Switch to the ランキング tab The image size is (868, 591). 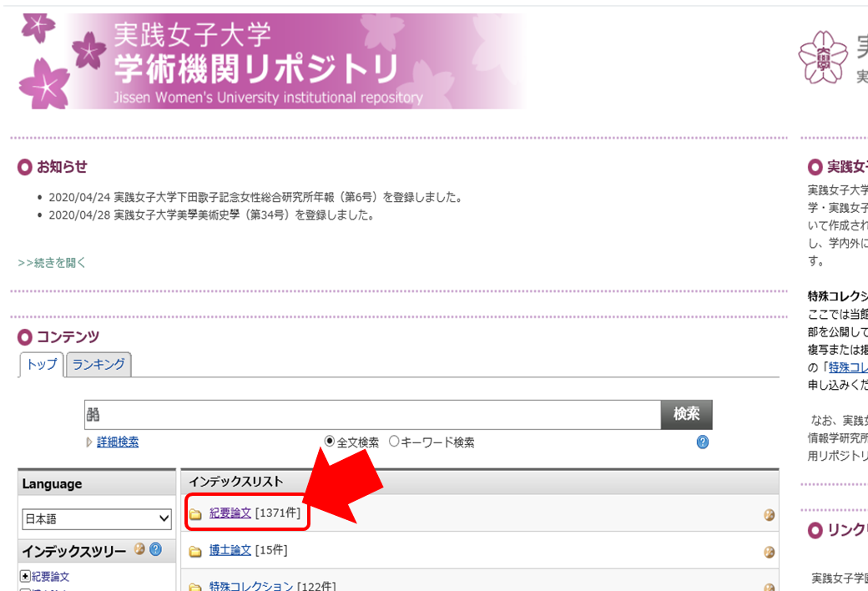click(x=98, y=365)
